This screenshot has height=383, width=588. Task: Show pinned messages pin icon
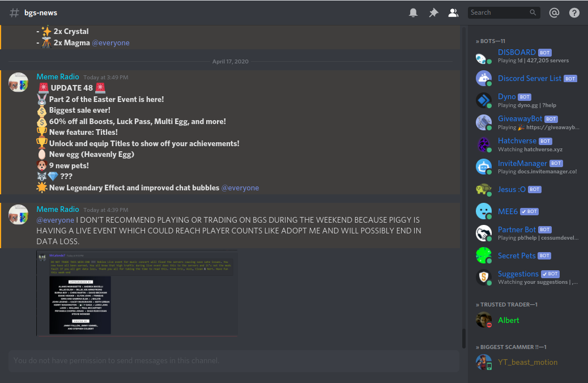point(433,13)
